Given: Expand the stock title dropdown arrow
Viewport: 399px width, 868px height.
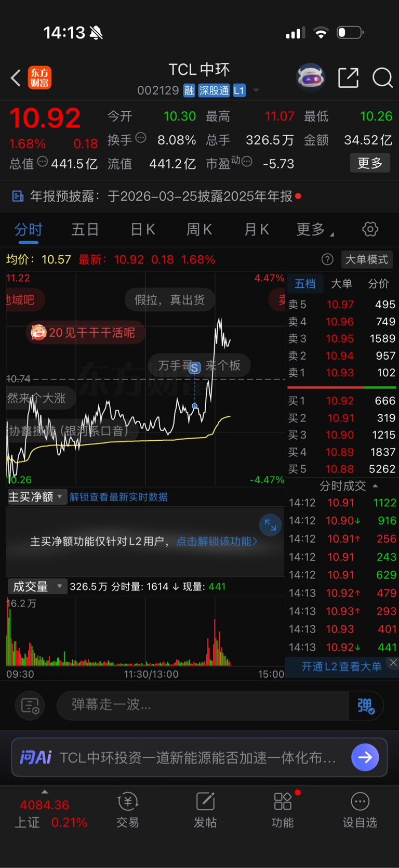Looking at the screenshot, I should click(256, 91).
